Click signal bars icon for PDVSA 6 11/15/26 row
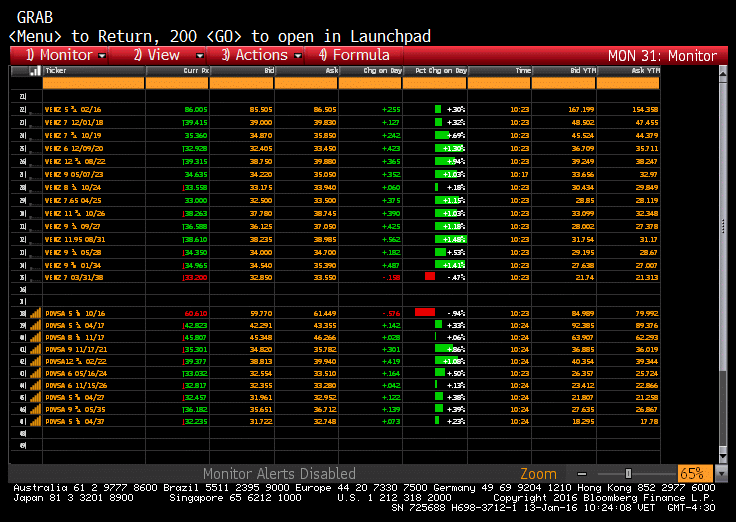 point(36,385)
